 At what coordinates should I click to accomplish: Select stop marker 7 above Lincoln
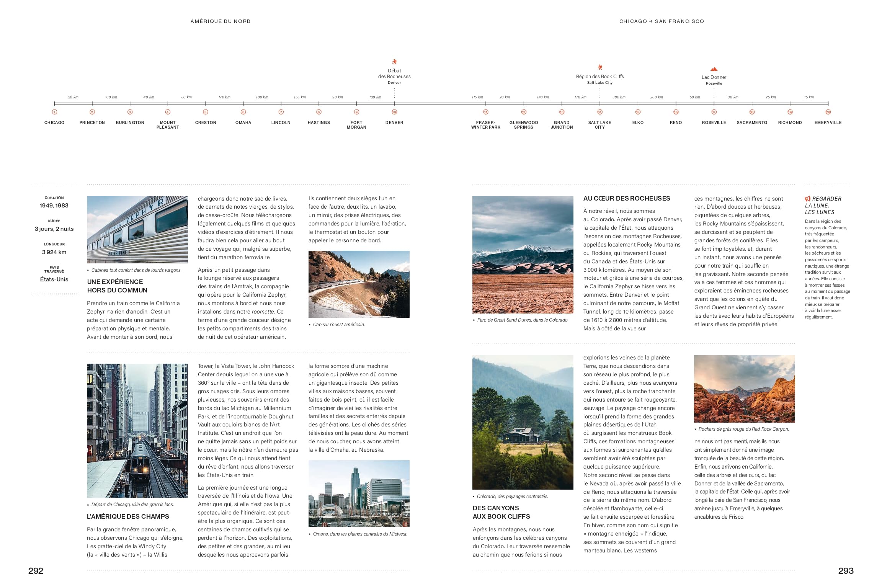tap(281, 112)
